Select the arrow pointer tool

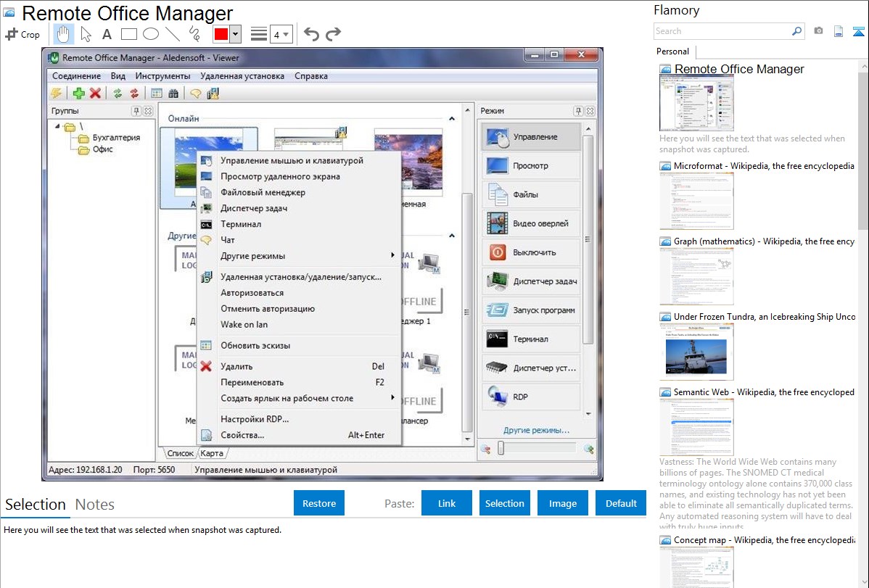(x=86, y=34)
